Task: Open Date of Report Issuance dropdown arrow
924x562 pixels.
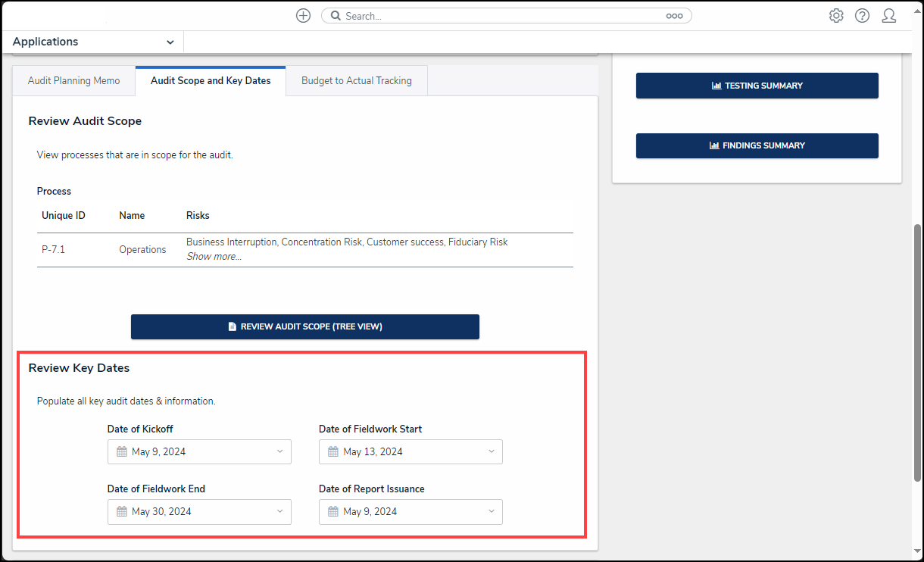Action: [x=491, y=511]
